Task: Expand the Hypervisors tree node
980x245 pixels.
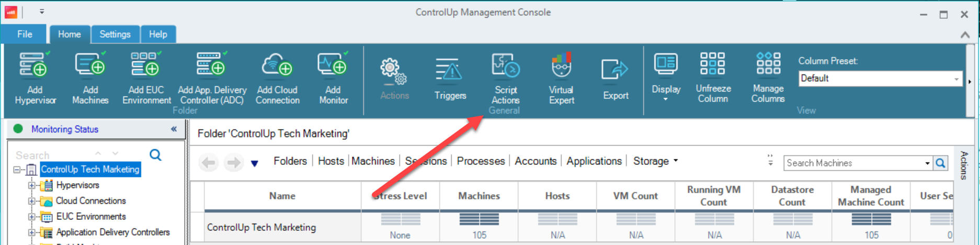Action: [x=31, y=185]
